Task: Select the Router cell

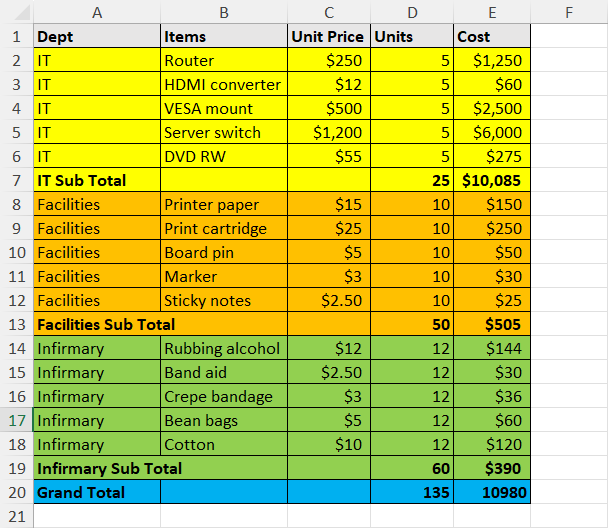Action: pos(224,60)
